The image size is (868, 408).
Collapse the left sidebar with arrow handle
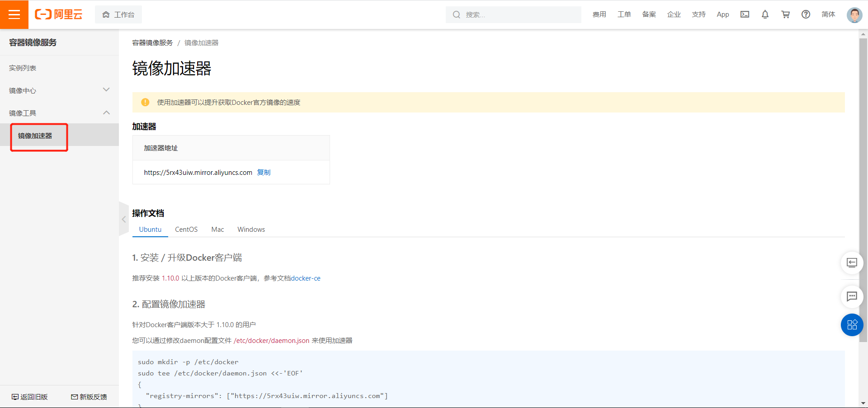pyautogui.click(x=123, y=220)
